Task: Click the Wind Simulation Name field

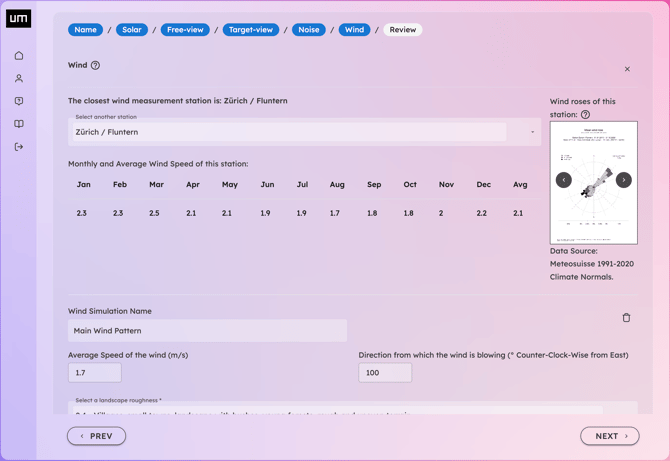Action: coord(207,330)
